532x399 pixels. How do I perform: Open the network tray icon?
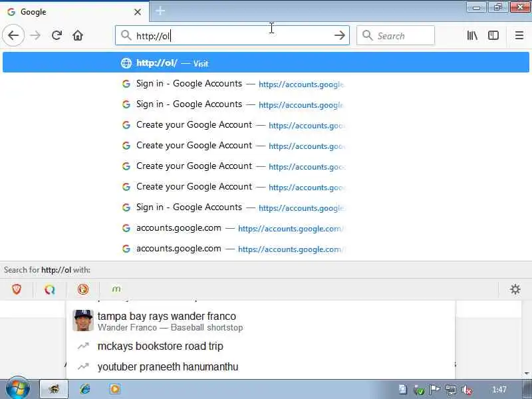pos(451,390)
